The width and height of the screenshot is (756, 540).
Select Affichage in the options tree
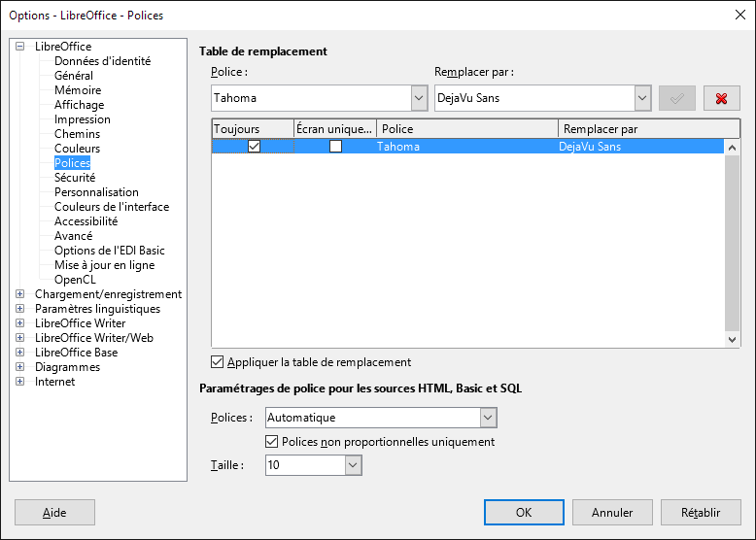tap(79, 105)
